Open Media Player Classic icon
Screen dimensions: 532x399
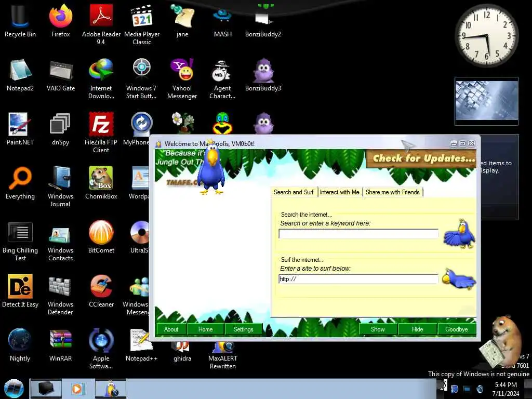click(x=141, y=24)
